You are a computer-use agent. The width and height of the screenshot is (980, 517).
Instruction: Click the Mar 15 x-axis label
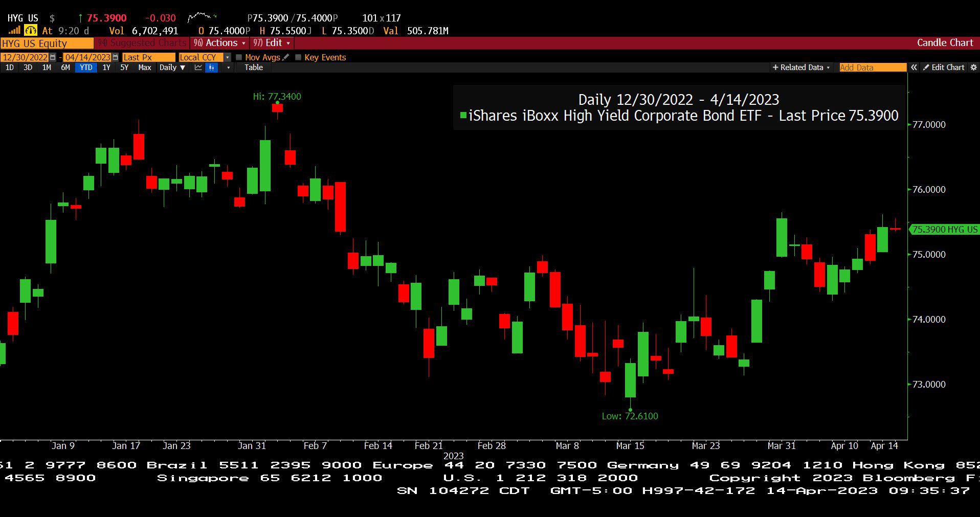coord(630,445)
